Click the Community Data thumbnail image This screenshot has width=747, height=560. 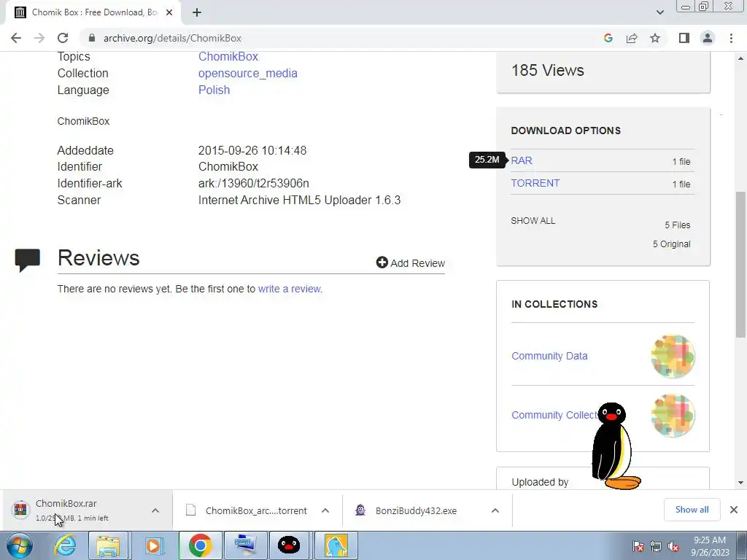coord(673,356)
